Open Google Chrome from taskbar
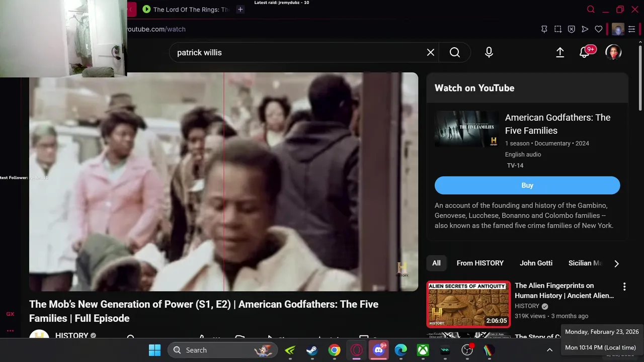 coord(334,350)
